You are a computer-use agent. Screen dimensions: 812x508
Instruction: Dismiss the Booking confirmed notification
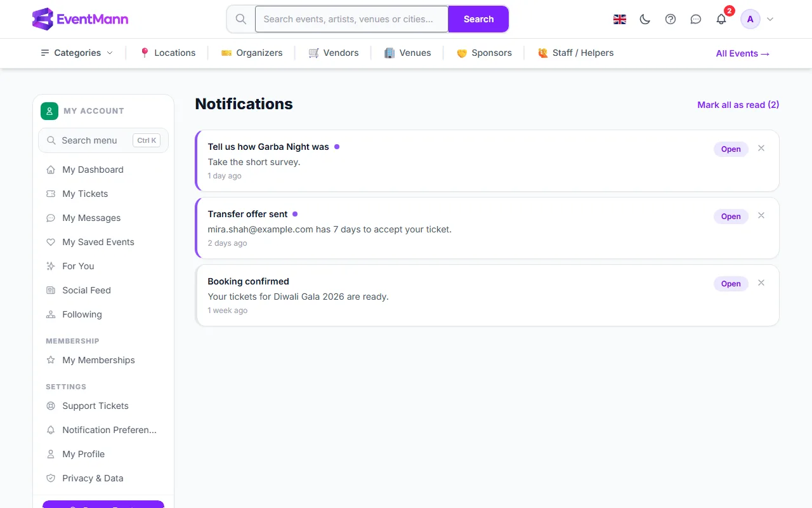click(x=761, y=283)
